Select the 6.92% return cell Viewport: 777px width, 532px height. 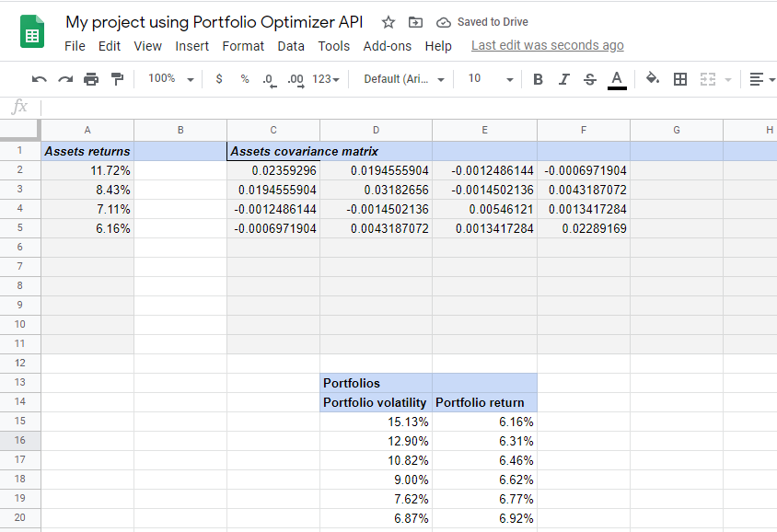point(484,518)
